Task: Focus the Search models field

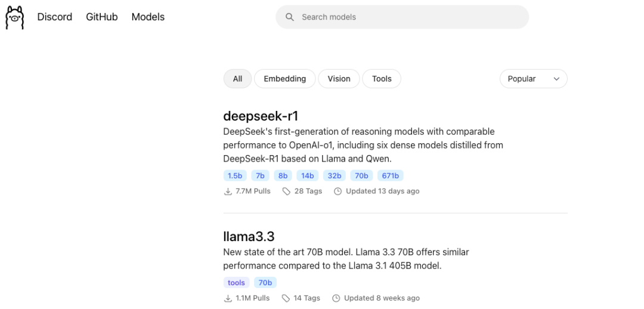Action: pos(402,17)
